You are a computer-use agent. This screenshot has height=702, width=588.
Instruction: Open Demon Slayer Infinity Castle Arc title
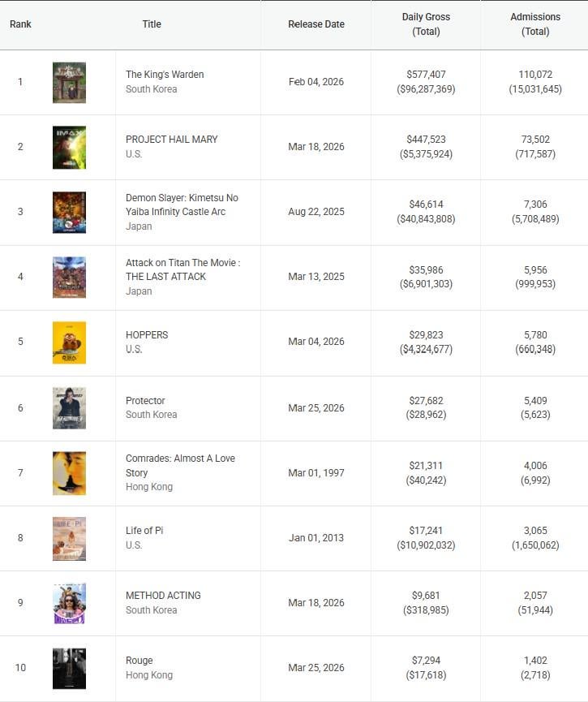click(x=182, y=205)
